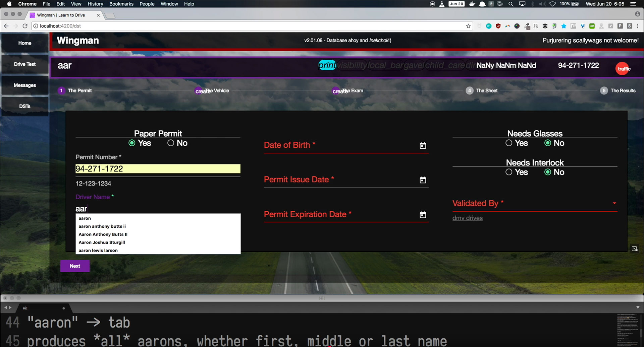Click the print icon in header bar
The width and height of the screenshot is (644, 347).
pyautogui.click(x=327, y=65)
